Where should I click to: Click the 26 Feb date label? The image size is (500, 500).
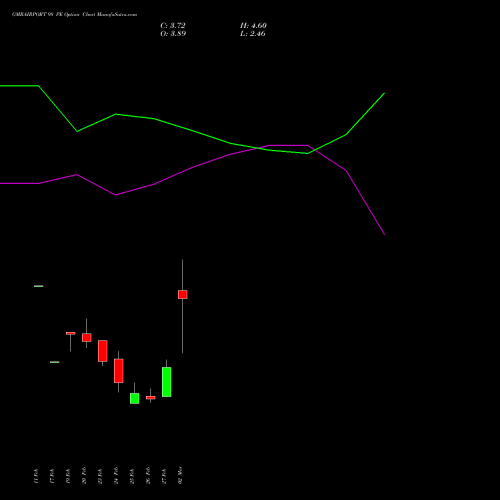pos(148,475)
